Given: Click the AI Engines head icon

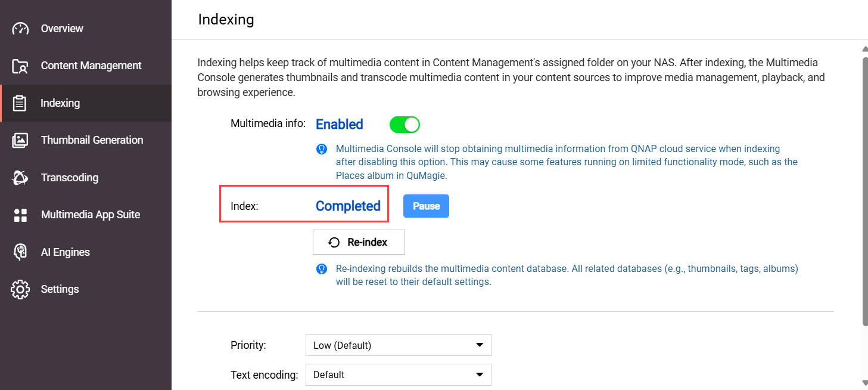Looking at the screenshot, I should click(x=20, y=252).
